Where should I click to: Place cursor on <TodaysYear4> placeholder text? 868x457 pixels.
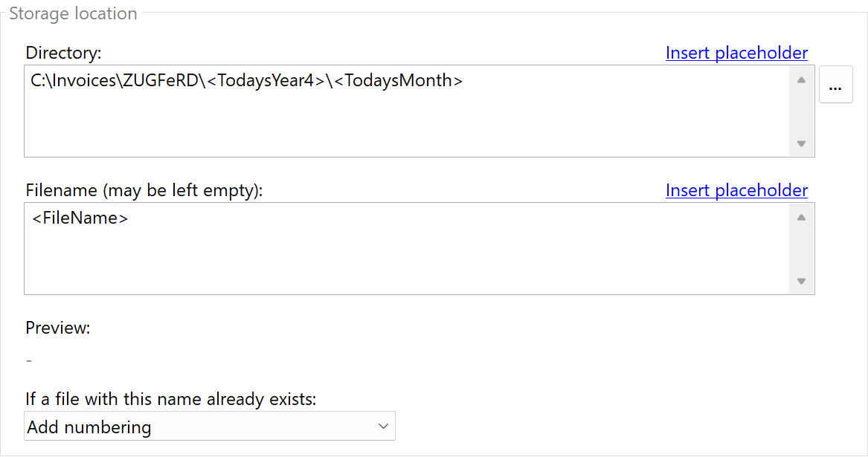tap(264, 80)
